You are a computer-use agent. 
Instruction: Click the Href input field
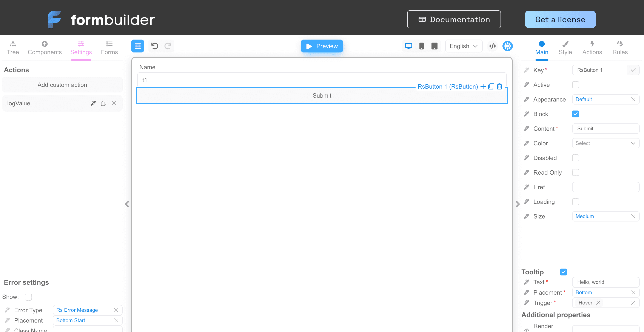(605, 187)
